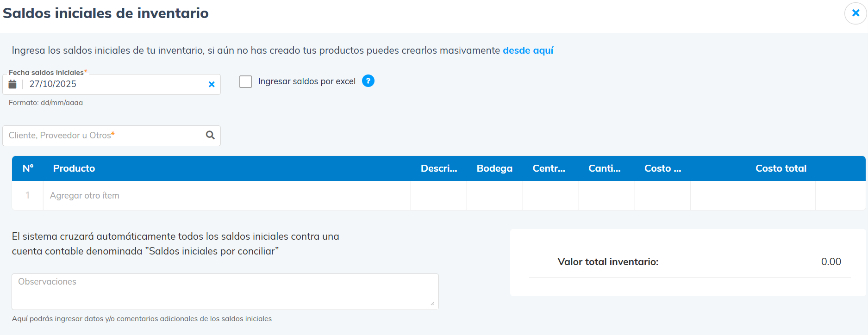Click the Agregar otro ítem product cell
Screen dimensions: 868x335
(x=227, y=196)
